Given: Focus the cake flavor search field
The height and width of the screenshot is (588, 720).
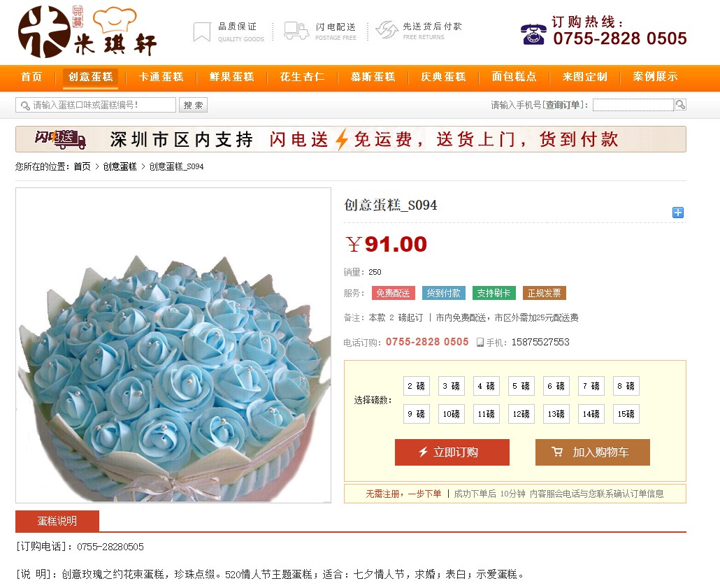Looking at the screenshot, I should [96, 105].
